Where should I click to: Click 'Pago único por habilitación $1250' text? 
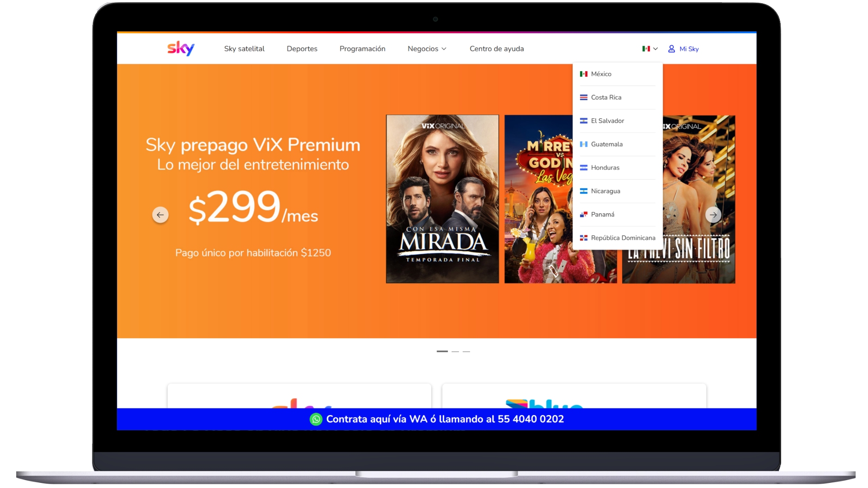[253, 253]
